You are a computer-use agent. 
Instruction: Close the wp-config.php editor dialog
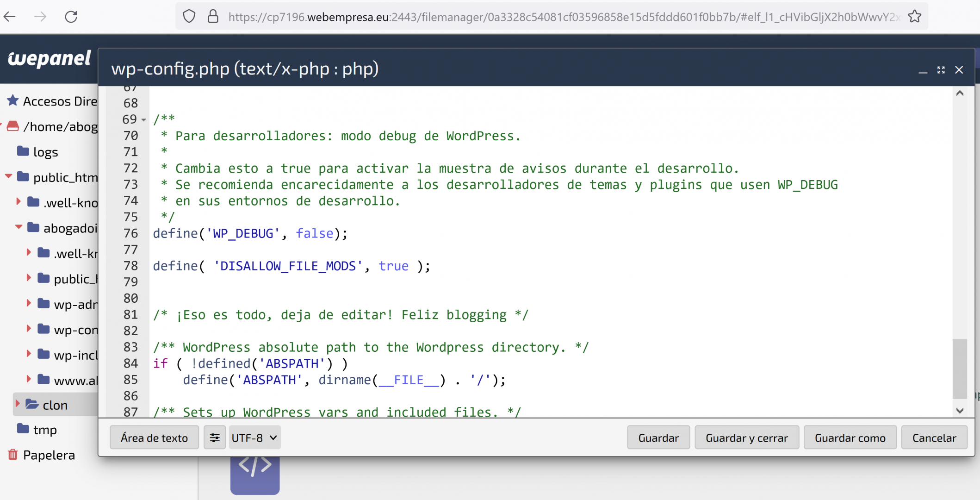959,70
